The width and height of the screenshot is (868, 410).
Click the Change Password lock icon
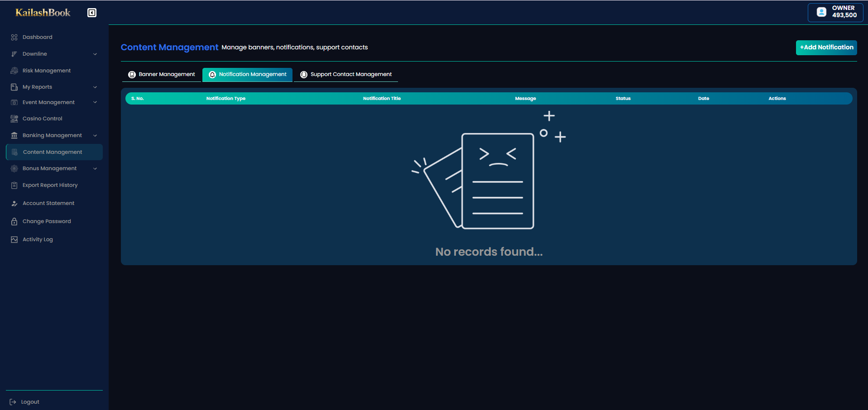pyautogui.click(x=14, y=221)
